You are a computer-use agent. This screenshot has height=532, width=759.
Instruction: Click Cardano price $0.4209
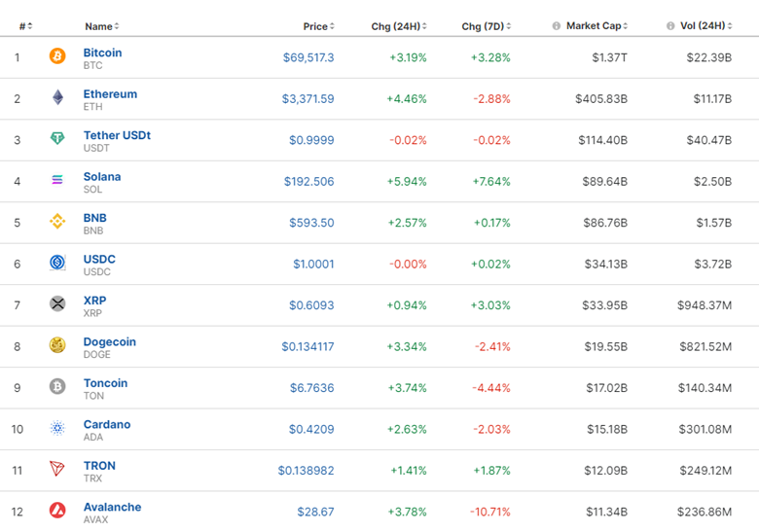click(311, 429)
